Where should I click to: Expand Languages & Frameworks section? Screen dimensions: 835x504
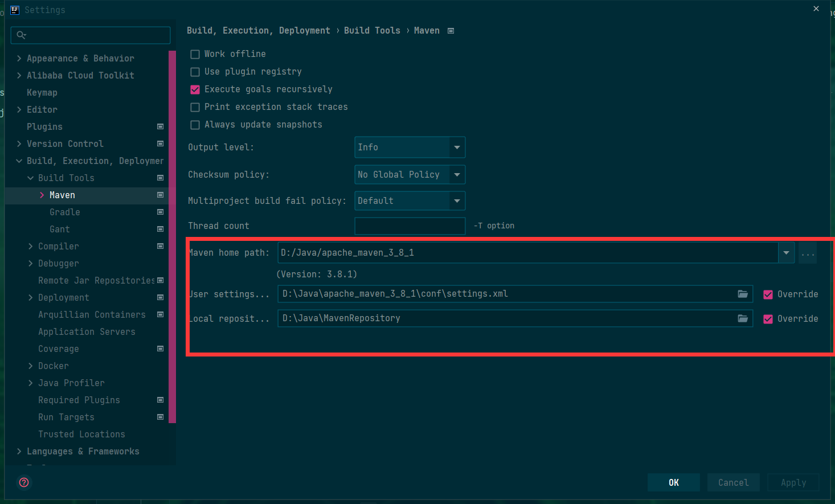[x=19, y=451]
